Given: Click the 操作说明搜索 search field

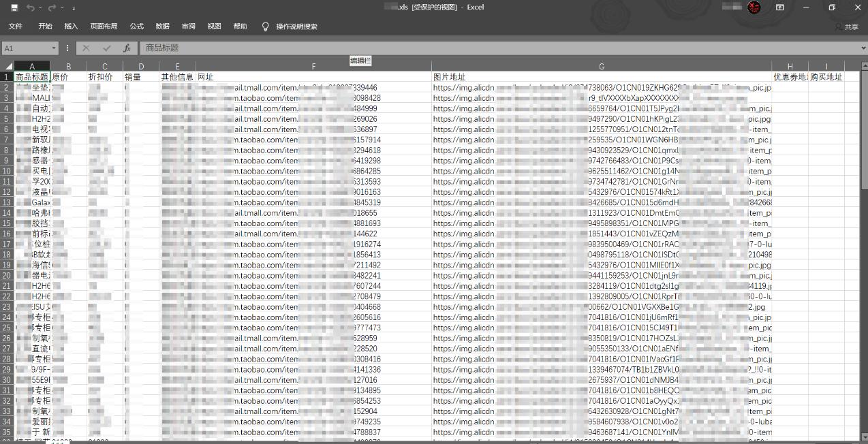Looking at the screenshot, I should [296, 27].
